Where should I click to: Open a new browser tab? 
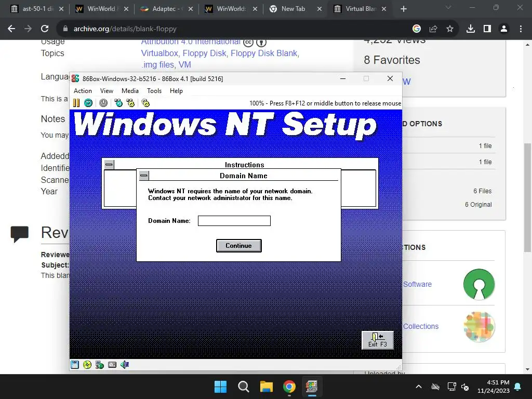[403, 9]
